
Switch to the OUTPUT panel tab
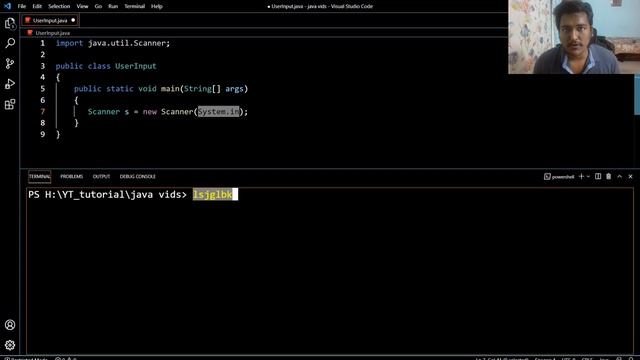pyautogui.click(x=101, y=176)
